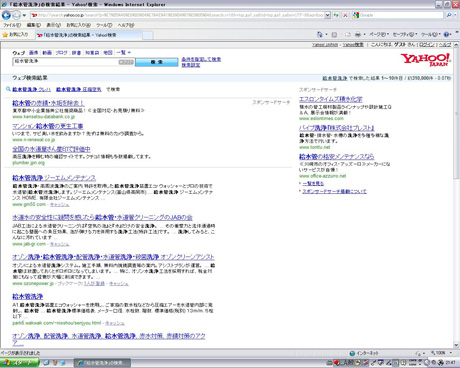Select the ブログ search category link

(62, 53)
